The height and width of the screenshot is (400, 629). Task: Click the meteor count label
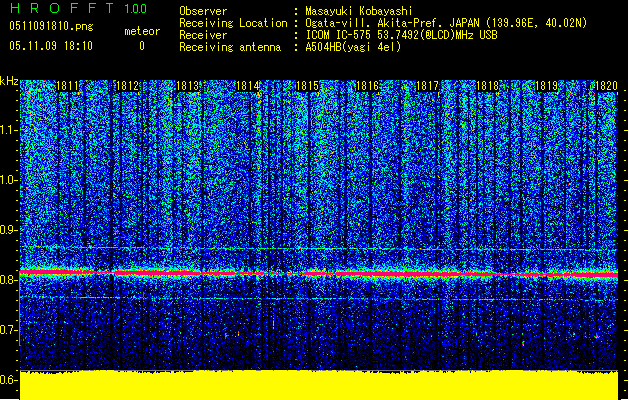click(142, 31)
